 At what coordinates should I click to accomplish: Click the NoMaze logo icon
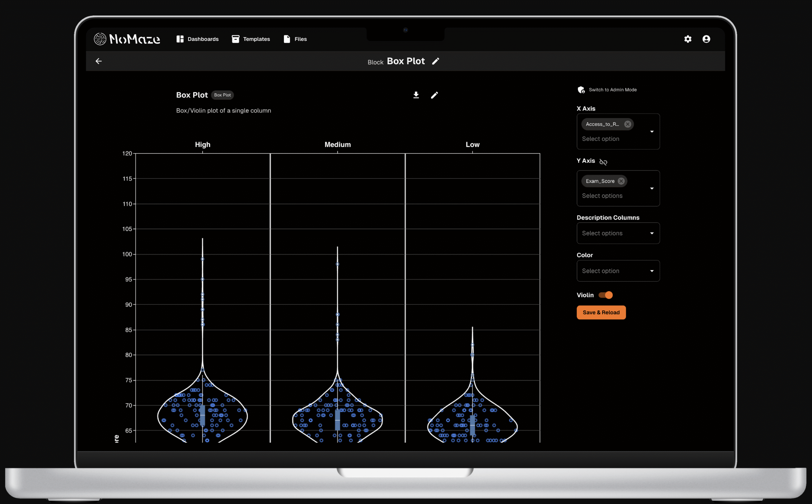click(x=100, y=39)
